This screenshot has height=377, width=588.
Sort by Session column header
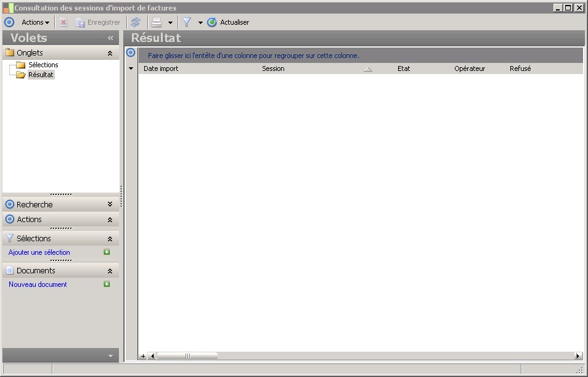coord(273,68)
